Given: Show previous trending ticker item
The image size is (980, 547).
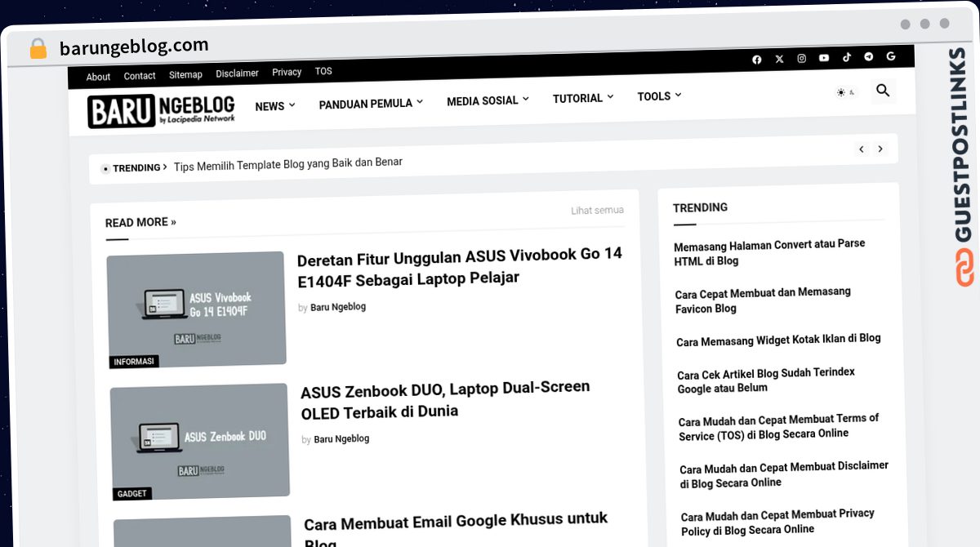Looking at the screenshot, I should 861,149.
